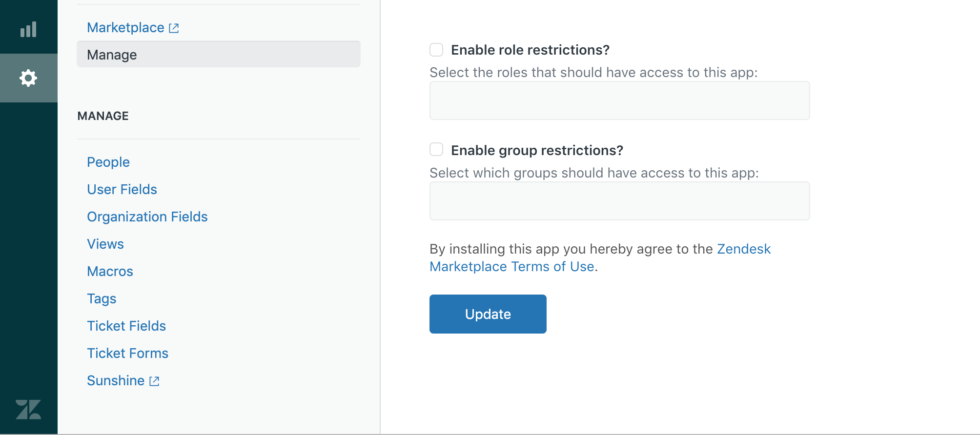The height and width of the screenshot is (435, 980).
Task: Open the Views settings
Action: click(x=105, y=244)
